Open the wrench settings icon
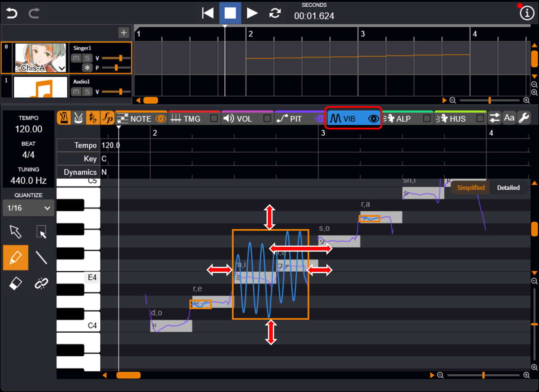The width and height of the screenshot is (539, 392). pyautogui.click(x=523, y=118)
